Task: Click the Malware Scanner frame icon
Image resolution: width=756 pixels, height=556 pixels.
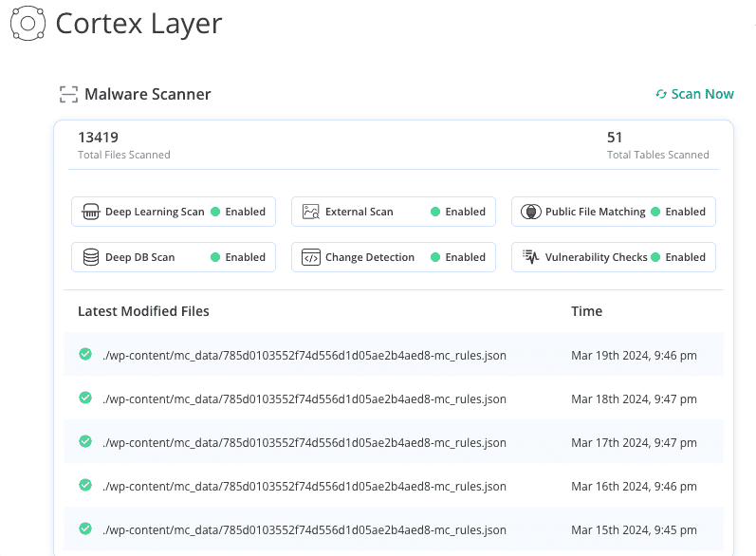Action: pos(68,94)
